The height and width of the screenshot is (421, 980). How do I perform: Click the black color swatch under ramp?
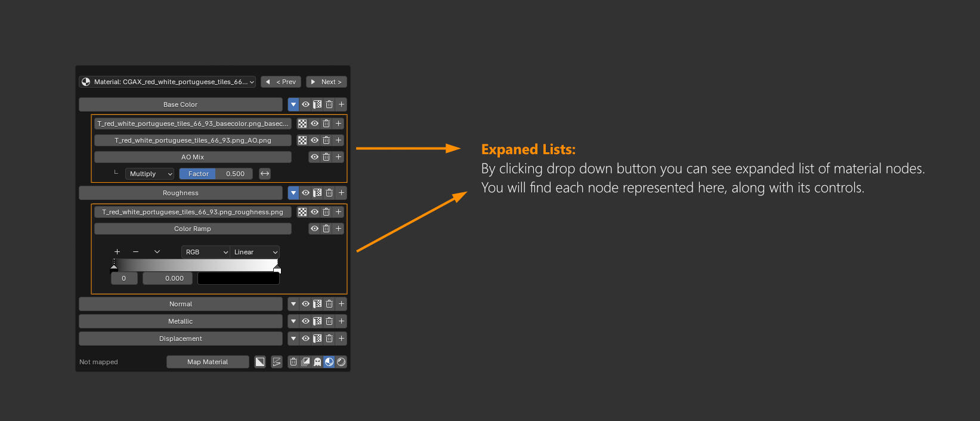click(x=238, y=278)
